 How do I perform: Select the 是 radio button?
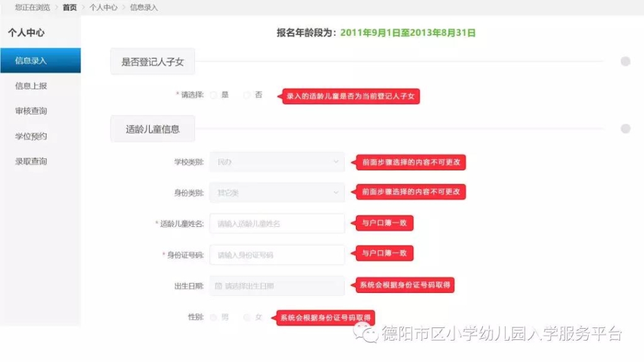pyautogui.click(x=213, y=96)
